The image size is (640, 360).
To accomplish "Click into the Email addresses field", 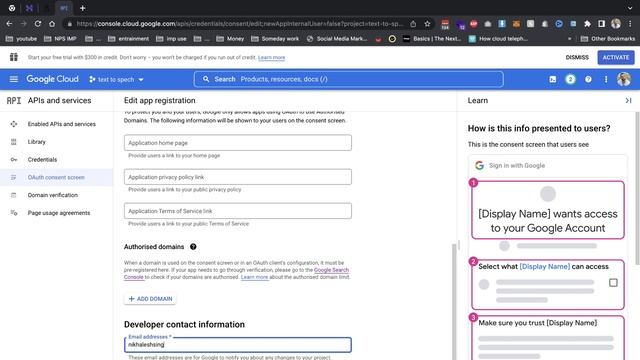I will (238, 344).
